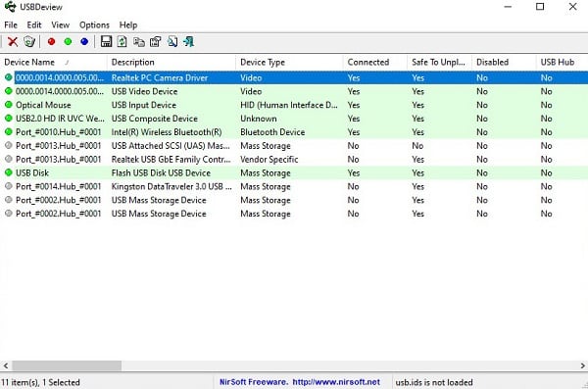Click the Exit toolbar icon
This screenshot has height=389, width=588.
click(x=188, y=41)
